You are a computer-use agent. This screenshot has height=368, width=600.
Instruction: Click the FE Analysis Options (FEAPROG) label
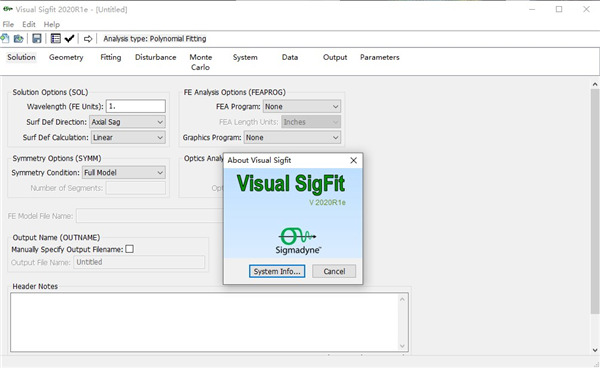(x=235, y=92)
